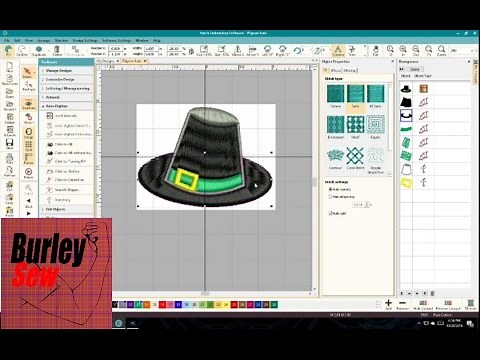
Task: Save the design with the disk icon
Action: point(9,144)
